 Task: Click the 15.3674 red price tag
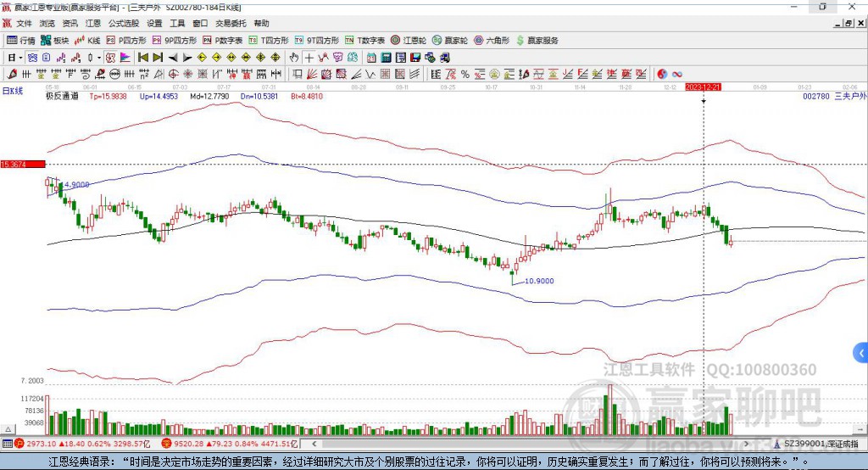tap(23, 165)
